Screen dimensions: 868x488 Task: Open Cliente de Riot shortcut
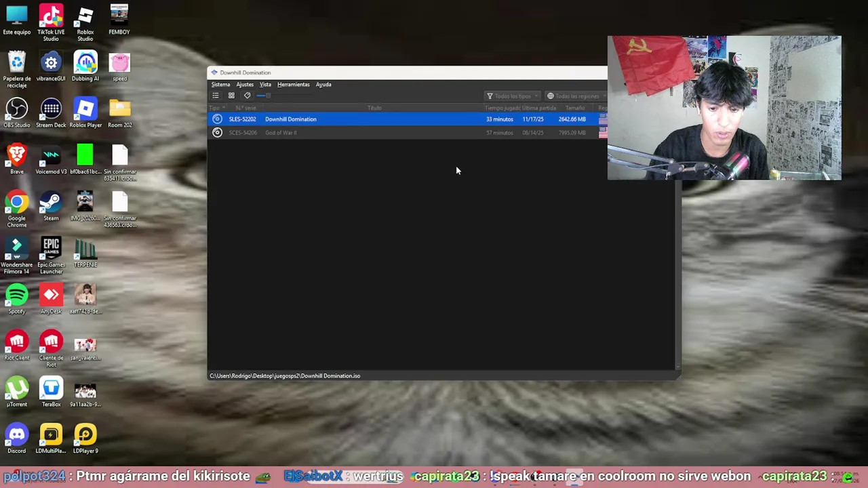[x=51, y=349]
